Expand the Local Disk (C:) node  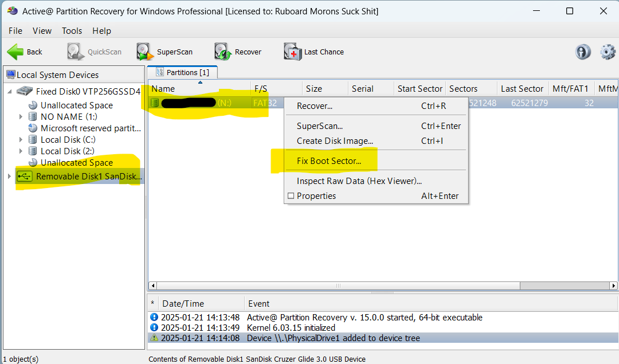[x=21, y=140]
